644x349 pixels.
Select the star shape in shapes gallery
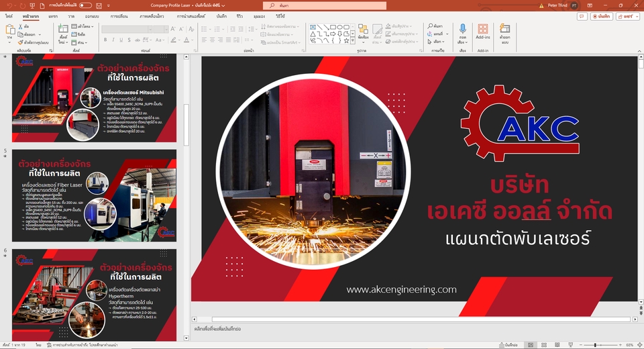pyautogui.click(x=346, y=41)
